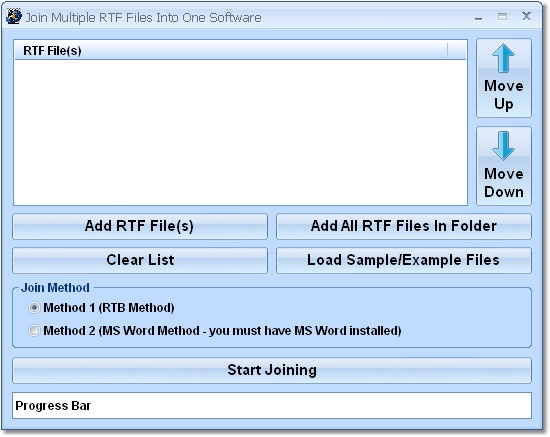Sort by the RTF File(s) column header
This screenshot has height=437, width=550.
click(231, 51)
